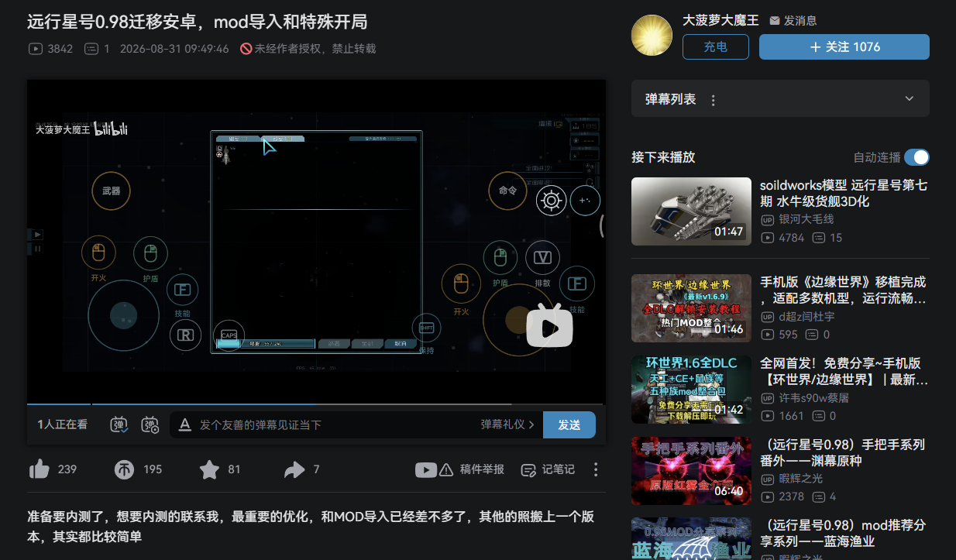
Task: Open the more-options dots beside 记笔记
Action: pyautogui.click(x=596, y=469)
